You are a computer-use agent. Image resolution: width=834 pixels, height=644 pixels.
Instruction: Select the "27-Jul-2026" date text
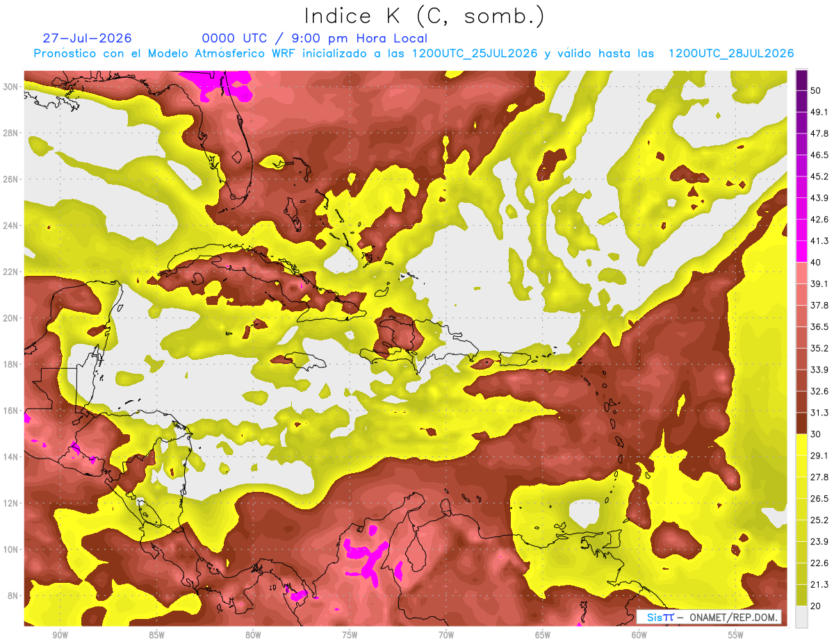[88, 38]
